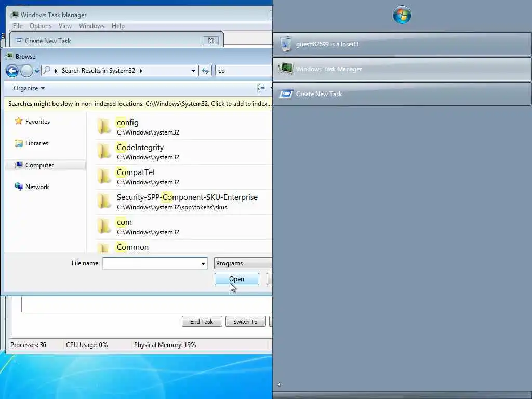Select the 'CompatTel' folder name
The width and height of the screenshot is (532, 399).
(136, 172)
